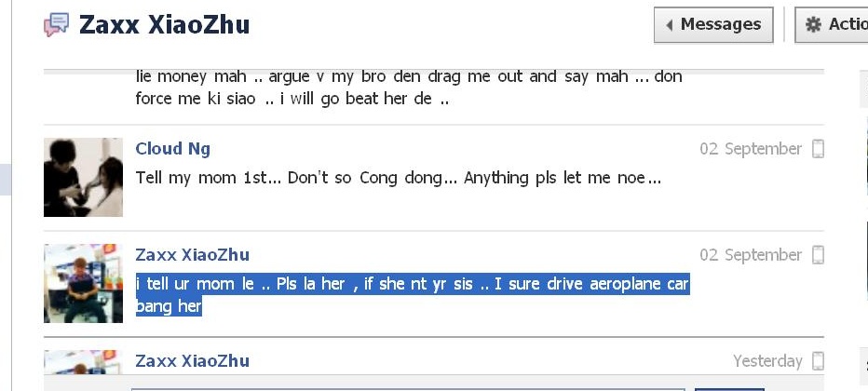This screenshot has height=391, width=868.
Task: Click the mobile phone icon on Cloud Ng's message
Action: pos(818,149)
